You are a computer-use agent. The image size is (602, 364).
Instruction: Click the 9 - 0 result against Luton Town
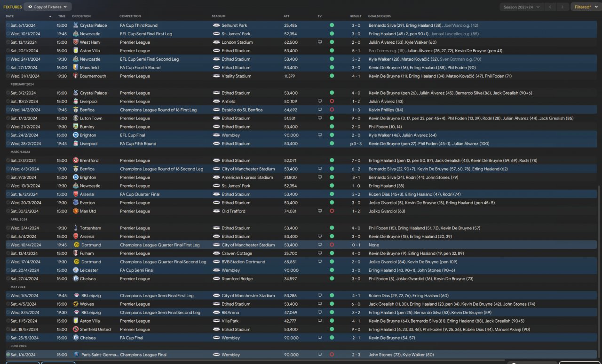(x=356, y=119)
